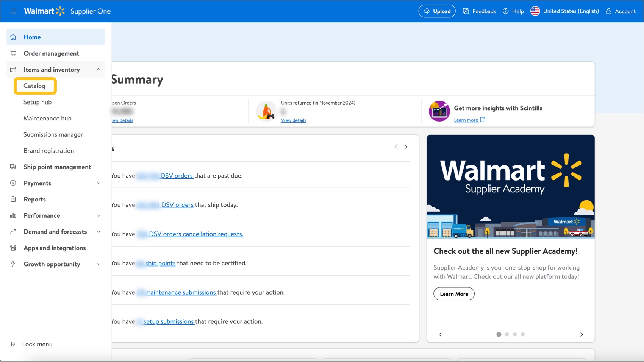Screen dimensions: 644x362
Task: Click the Lock menu arrow icon
Action: pyautogui.click(x=13, y=344)
